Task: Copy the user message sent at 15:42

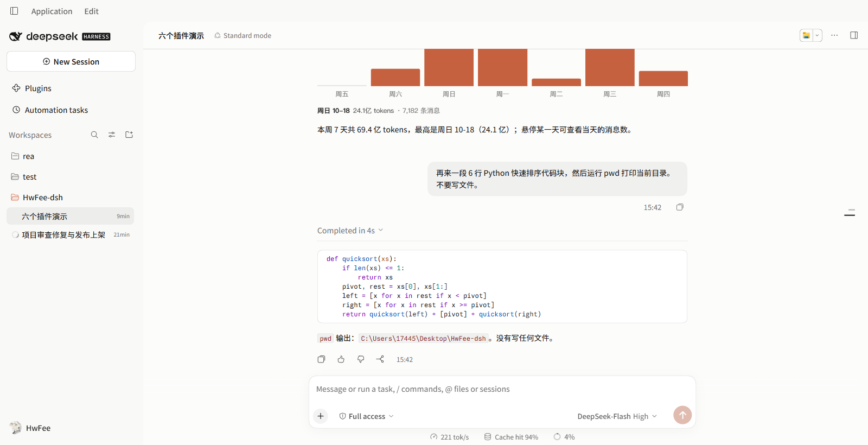Action: pyautogui.click(x=680, y=207)
